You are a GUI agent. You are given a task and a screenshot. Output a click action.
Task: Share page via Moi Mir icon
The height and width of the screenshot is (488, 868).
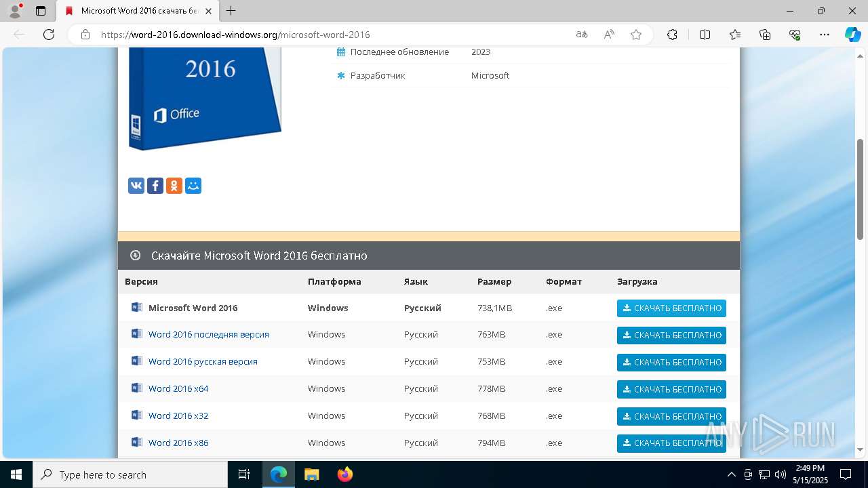coord(193,186)
